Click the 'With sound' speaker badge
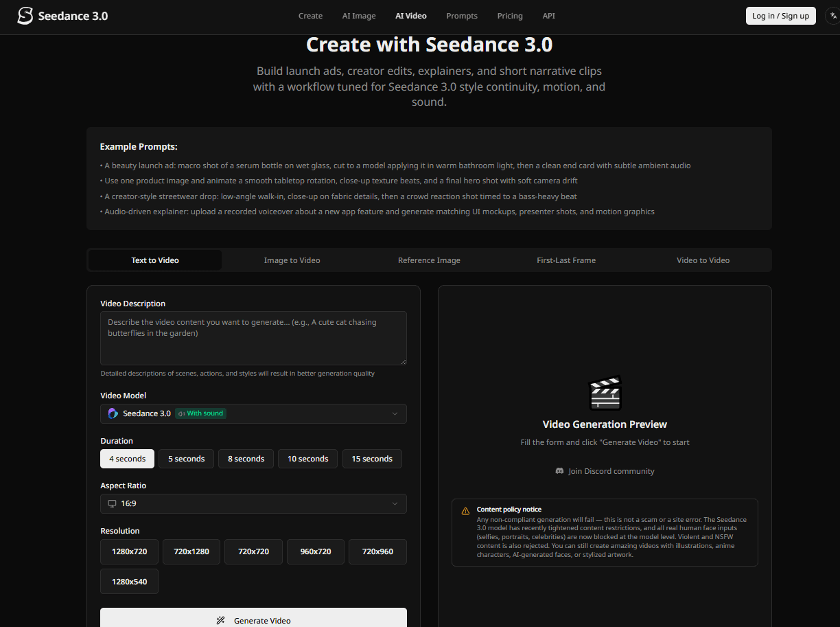 pyautogui.click(x=200, y=413)
